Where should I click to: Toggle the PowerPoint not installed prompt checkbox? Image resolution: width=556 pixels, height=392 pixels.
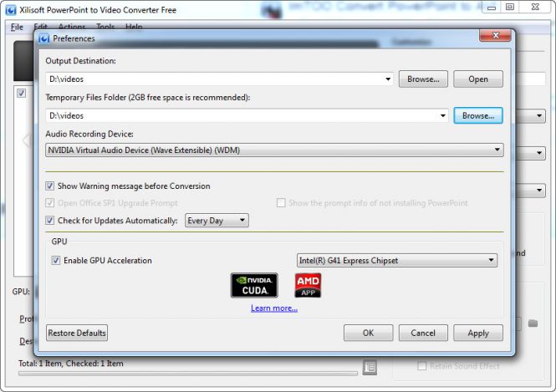coord(281,203)
